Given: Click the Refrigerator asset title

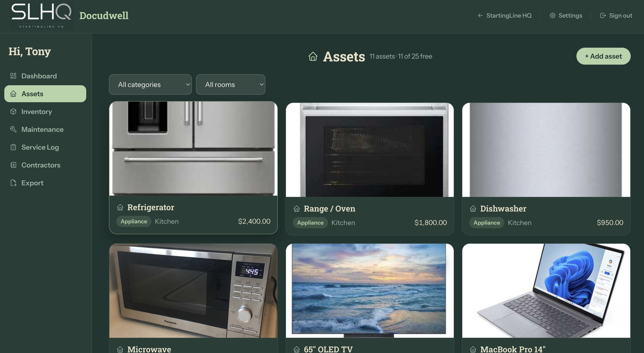Looking at the screenshot, I should (151, 207).
